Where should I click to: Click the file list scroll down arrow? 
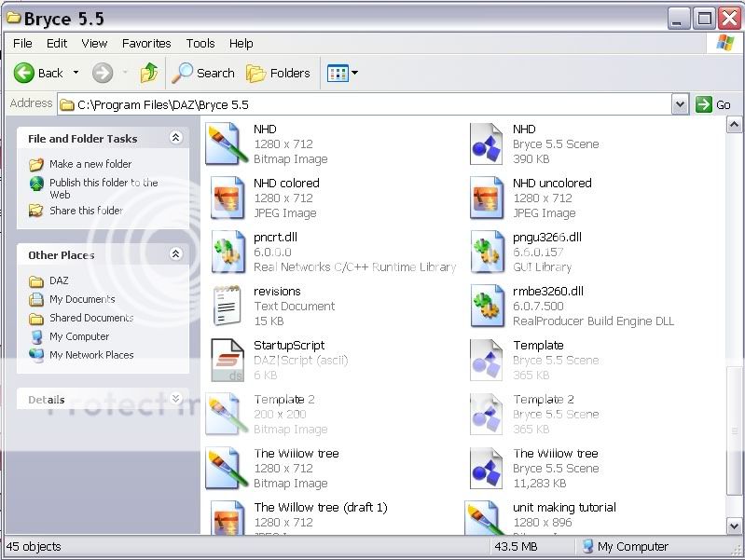(734, 526)
